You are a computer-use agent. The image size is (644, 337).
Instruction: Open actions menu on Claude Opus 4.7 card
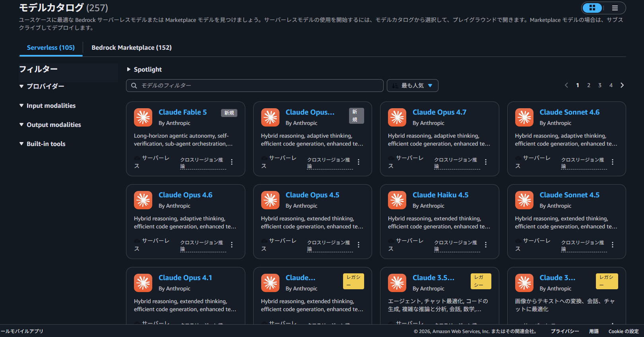(x=486, y=162)
